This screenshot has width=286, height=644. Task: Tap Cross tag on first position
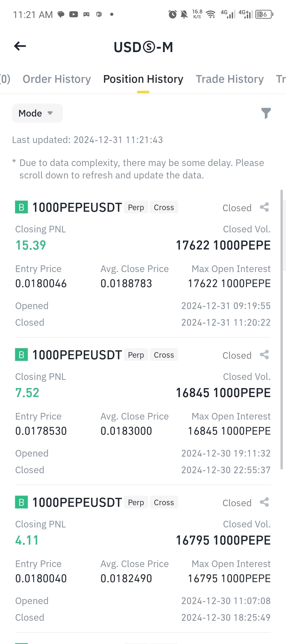click(164, 207)
